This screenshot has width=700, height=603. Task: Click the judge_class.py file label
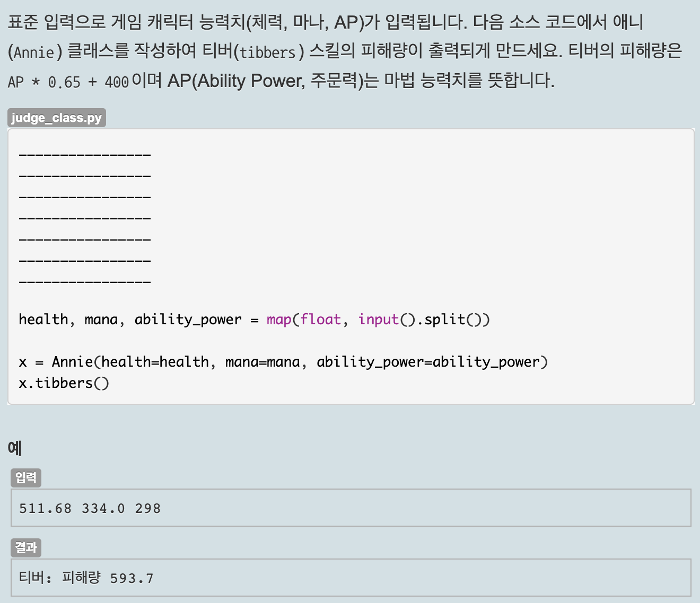coord(57,118)
